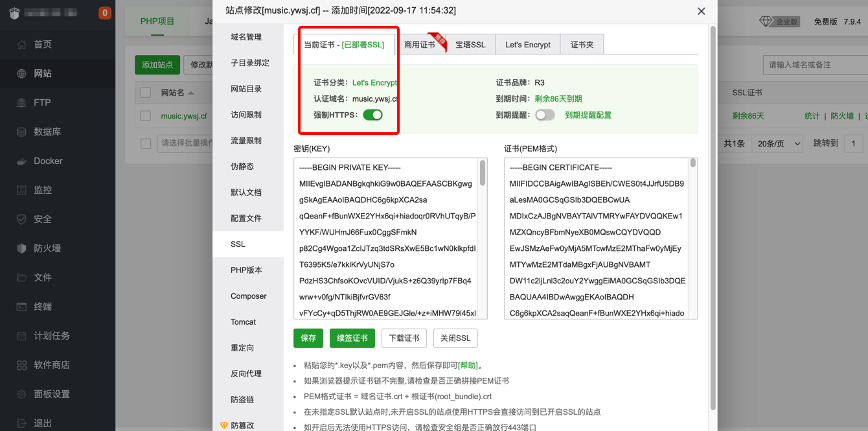Screen dimensions: 868x431
Task: Click the orange notification badge showing 0
Action: click(x=105, y=13)
